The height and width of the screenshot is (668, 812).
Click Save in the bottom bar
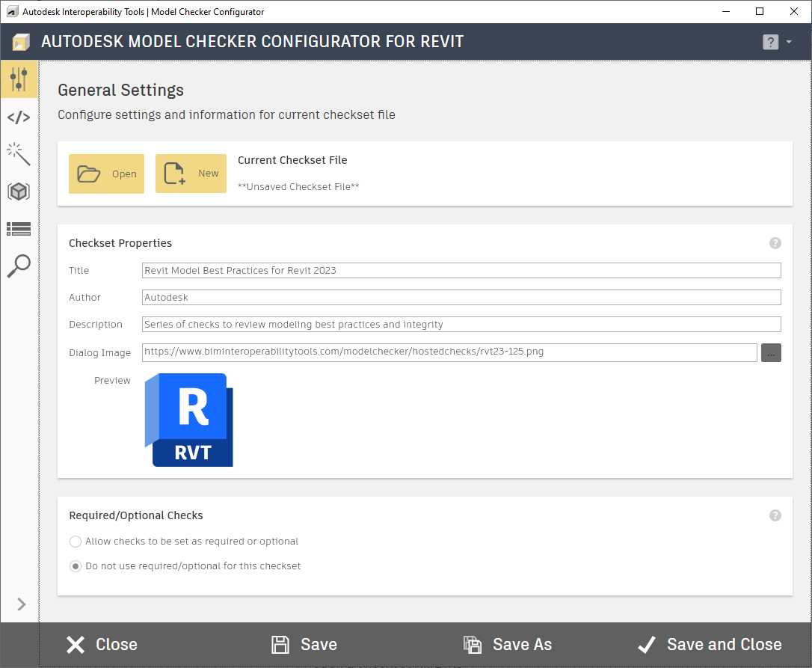(x=304, y=645)
